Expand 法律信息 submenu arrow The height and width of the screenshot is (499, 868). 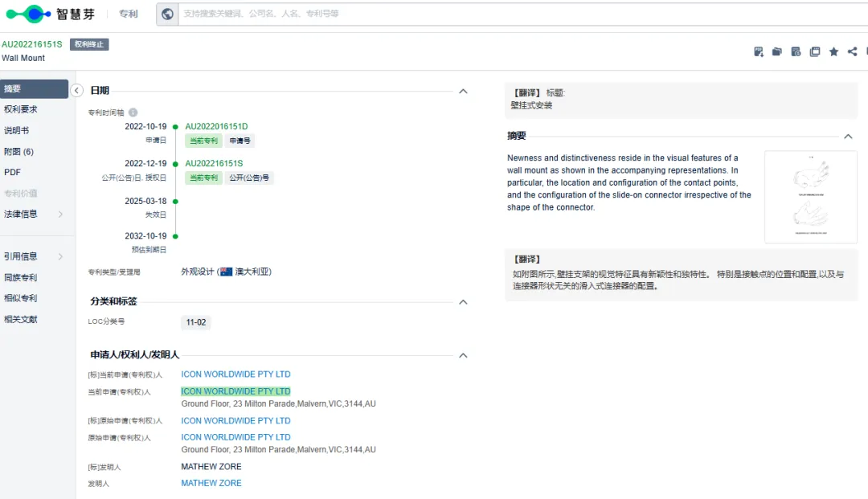pos(60,214)
